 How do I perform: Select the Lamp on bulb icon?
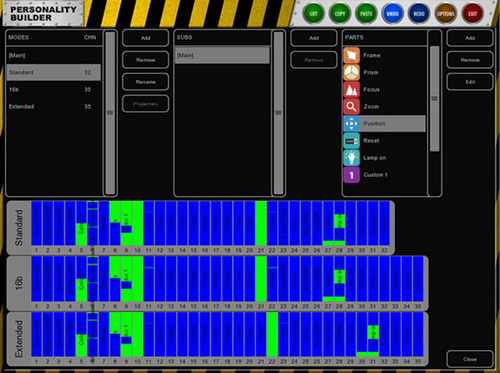click(351, 158)
